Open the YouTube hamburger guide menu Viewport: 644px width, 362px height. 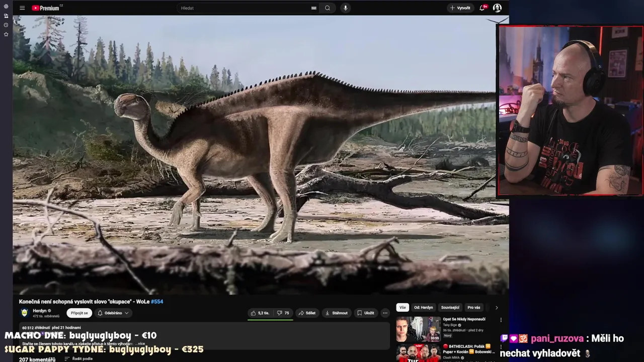pyautogui.click(x=22, y=8)
